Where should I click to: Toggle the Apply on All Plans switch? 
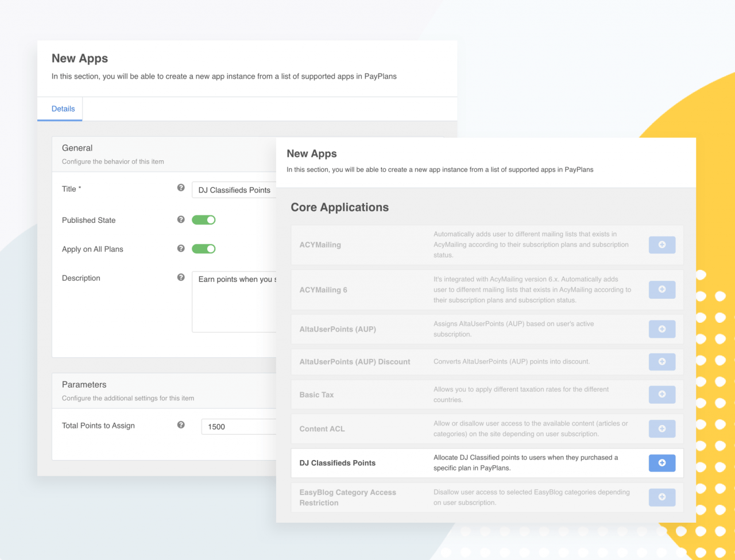click(x=204, y=249)
